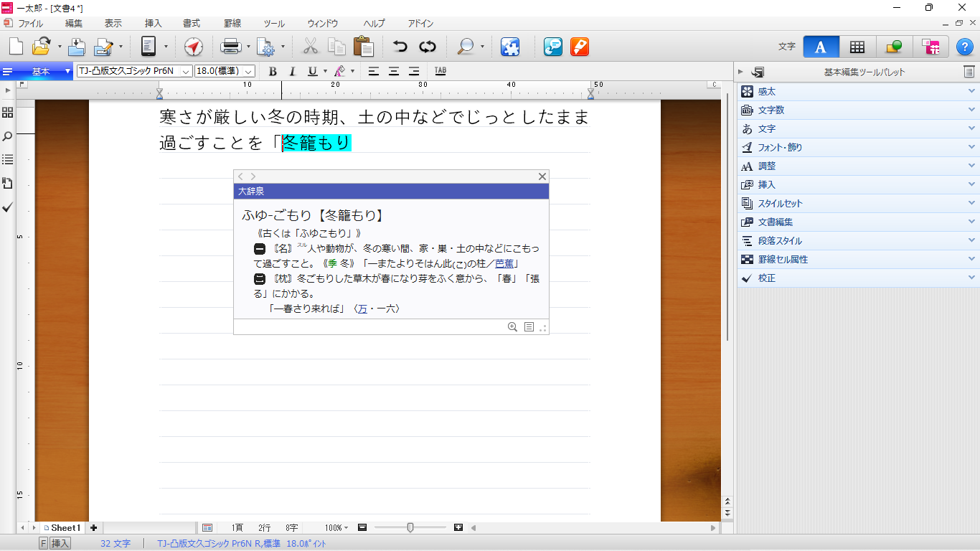The width and height of the screenshot is (980, 551).
Task: Open the magnifier zoom tool in the toolbar
Action: (466, 47)
